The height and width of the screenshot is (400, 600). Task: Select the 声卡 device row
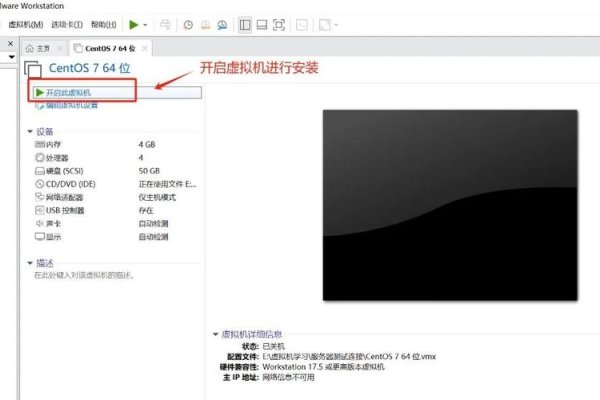point(115,224)
